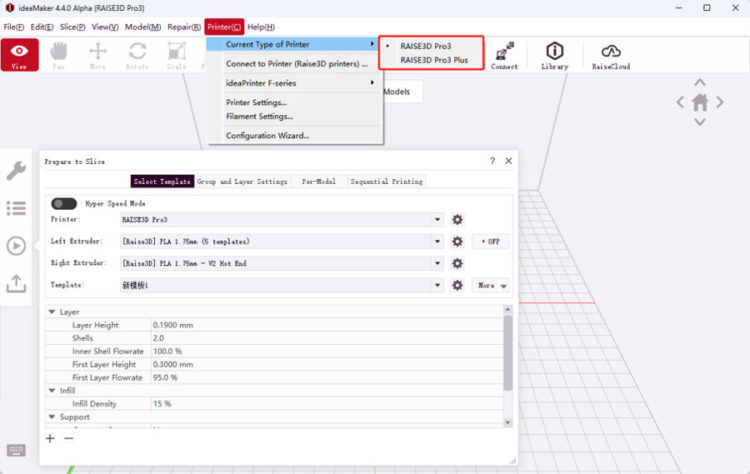750x474 pixels.
Task: Open Template gear settings
Action: (x=457, y=286)
